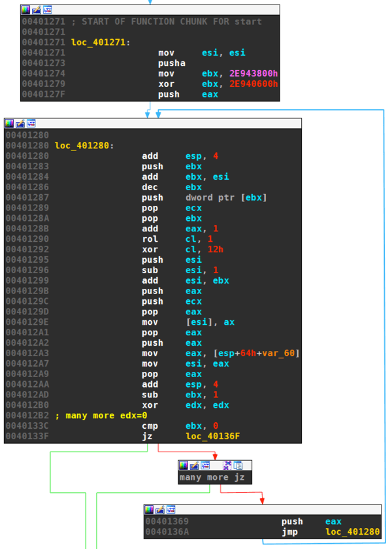Select 'pop ecx' at address 00401289
The height and width of the screenshot is (549, 392).
172,208
